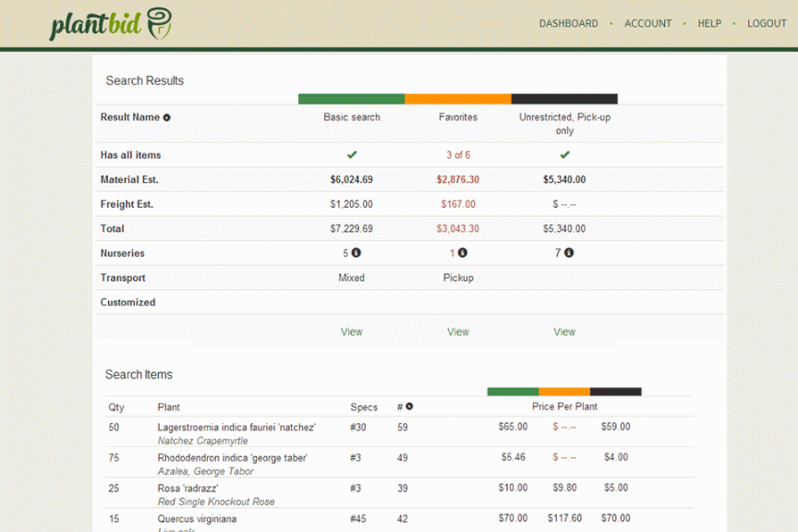Open info icon beside Favorites' 1 nursery
This screenshot has width=798, height=532.
(464, 253)
